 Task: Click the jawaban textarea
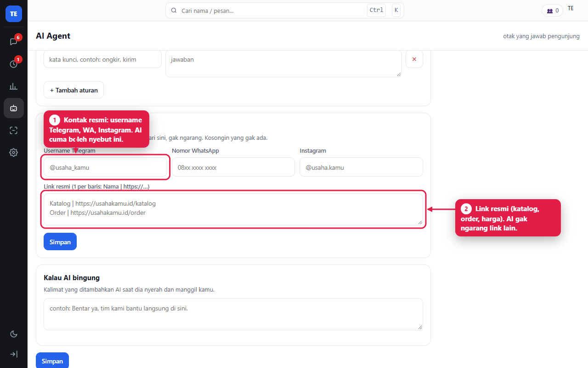[x=283, y=63]
